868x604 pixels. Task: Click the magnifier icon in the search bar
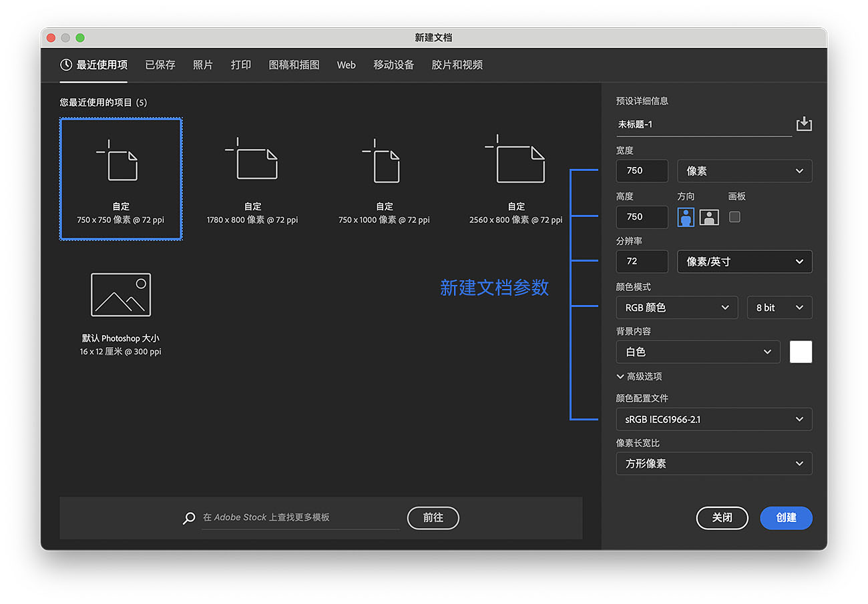(x=189, y=517)
